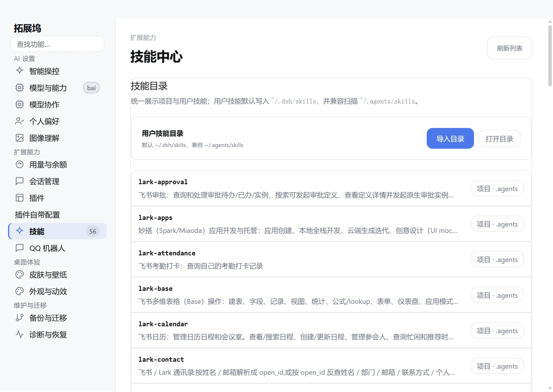Viewport: 553px width, 392px height.
Task: Click the 飞书考勤打卡 description text
Action: (x=201, y=266)
